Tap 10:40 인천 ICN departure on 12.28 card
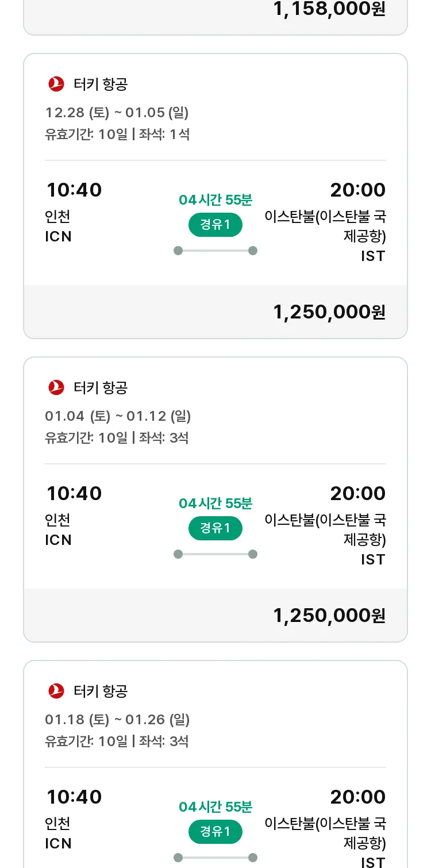 74,212
